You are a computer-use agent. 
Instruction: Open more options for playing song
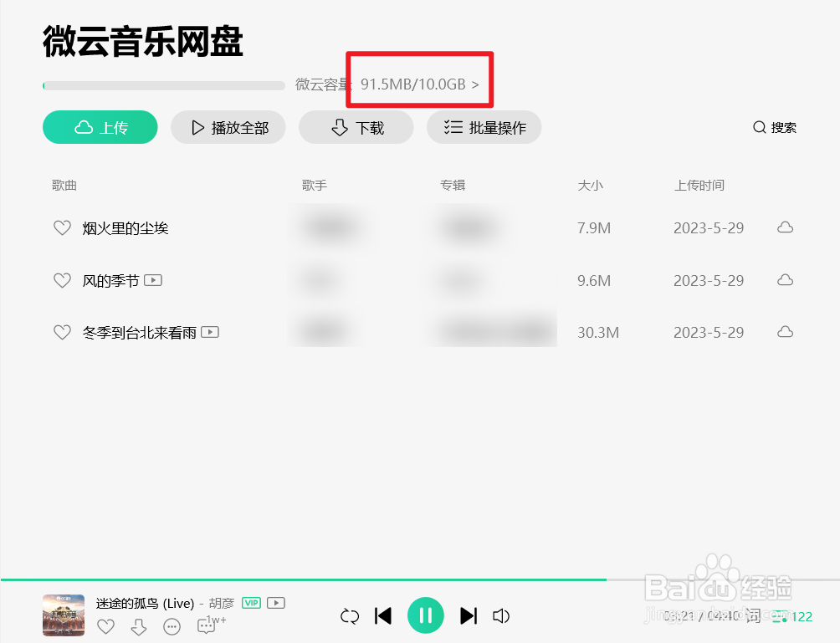172,626
